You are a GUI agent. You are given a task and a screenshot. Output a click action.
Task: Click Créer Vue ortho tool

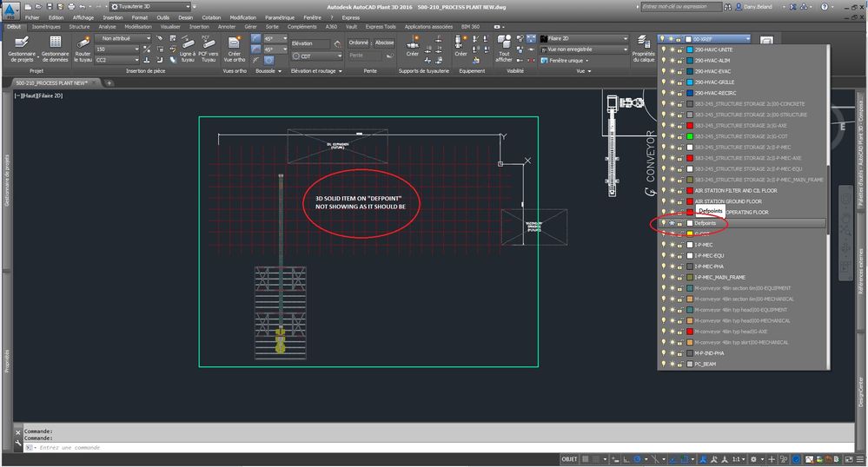point(235,49)
